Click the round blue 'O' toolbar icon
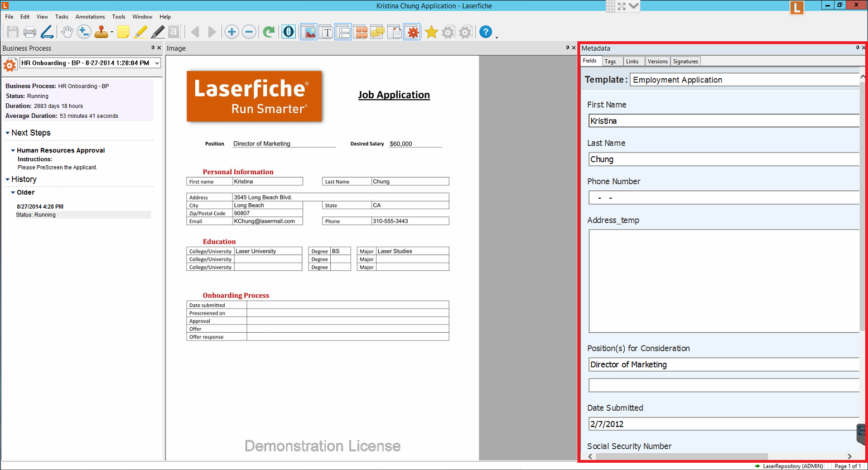868x470 pixels. pos(288,32)
